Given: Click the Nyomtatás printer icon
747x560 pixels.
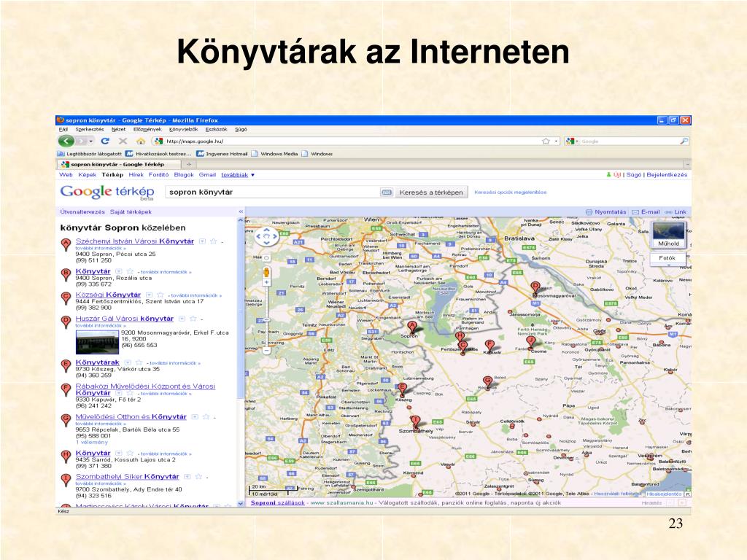Looking at the screenshot, I should click(x=589, y=212).
